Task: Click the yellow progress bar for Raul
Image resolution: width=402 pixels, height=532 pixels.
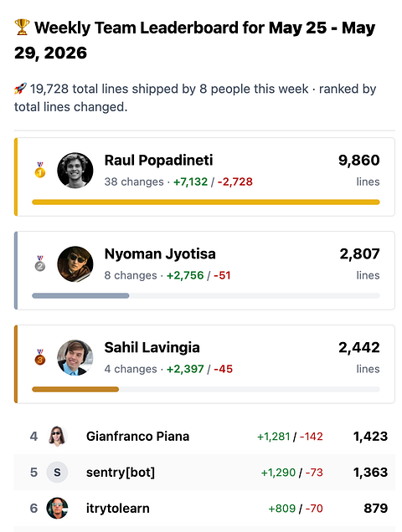Action: click(x=205, y=202)
